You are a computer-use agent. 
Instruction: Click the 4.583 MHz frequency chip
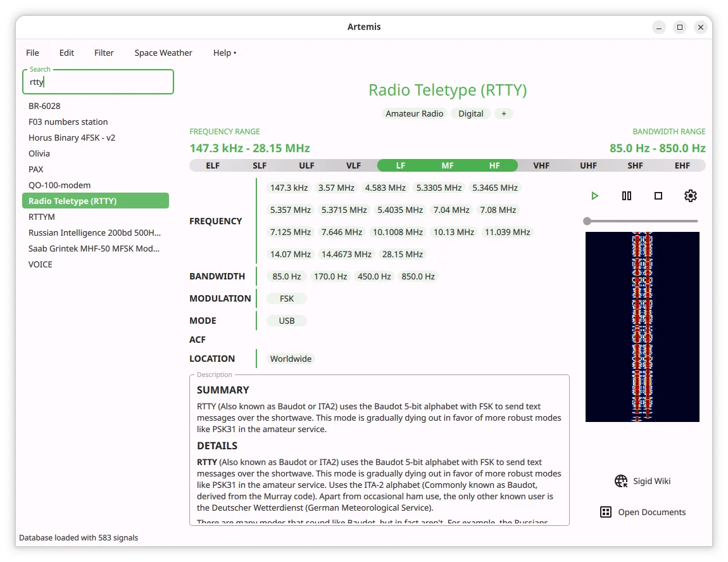coord(386,188)
